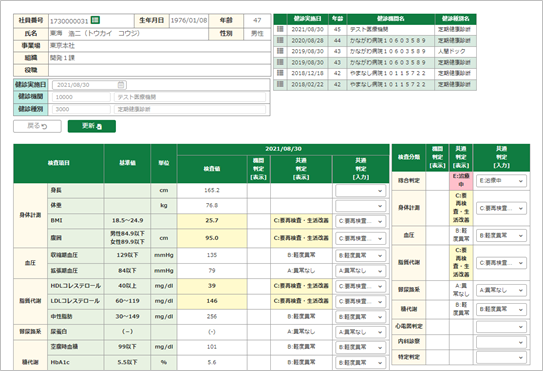543x371 pixels.
Task: Click the 健診機関 code field showing 10000
Action: [81, 97]
